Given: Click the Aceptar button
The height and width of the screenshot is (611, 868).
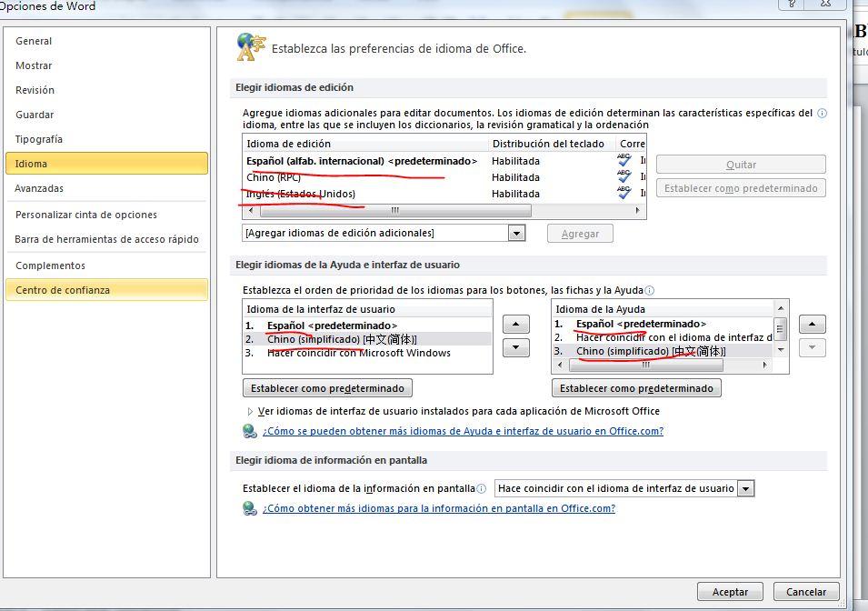Looking at the screenshot, I should (x=730, y=592).
